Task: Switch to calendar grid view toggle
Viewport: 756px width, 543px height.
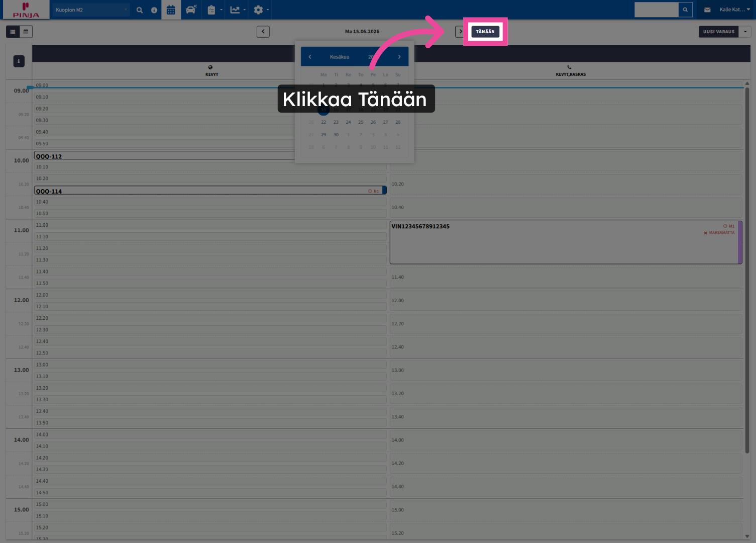Action: coord(26,32)
